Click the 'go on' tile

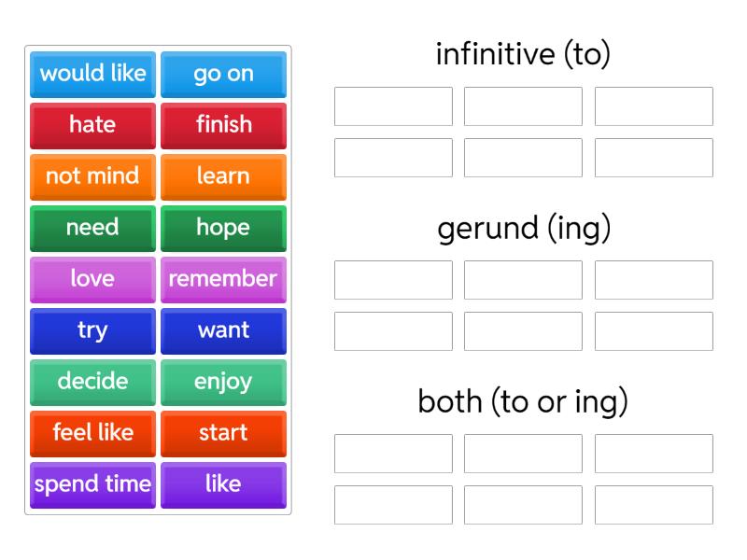coord(223,75)
